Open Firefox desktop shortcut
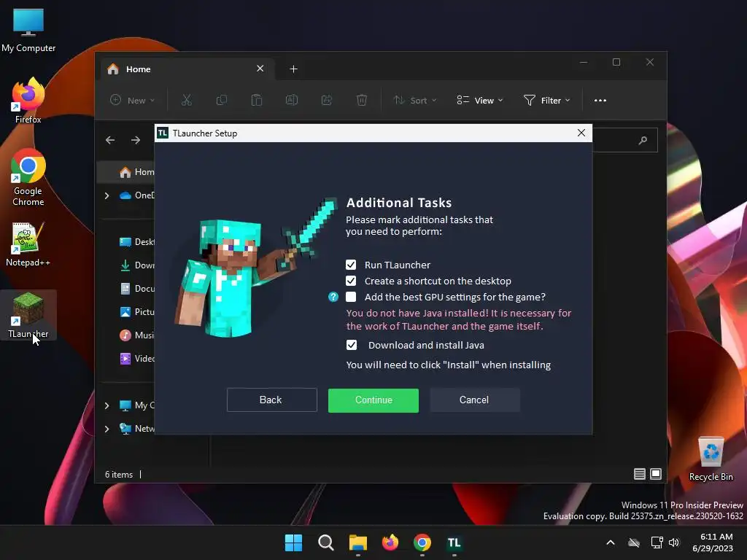747x560 pixels. click(28, 101)
